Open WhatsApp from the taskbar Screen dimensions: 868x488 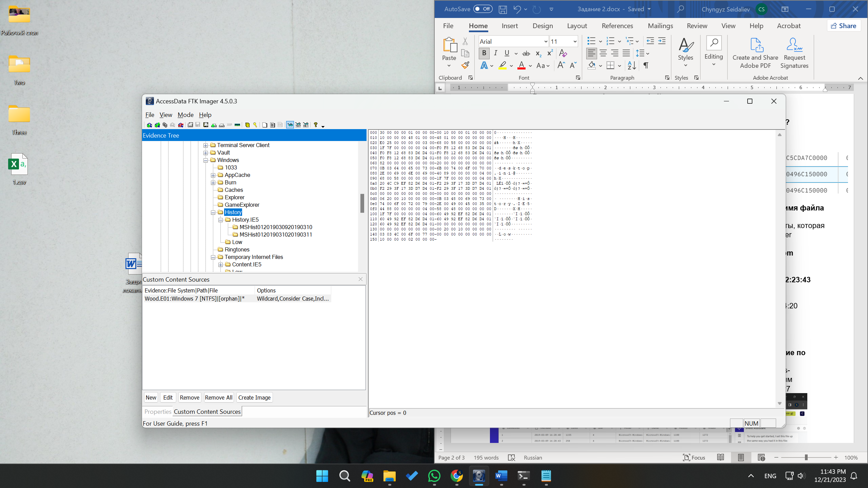[434, 476]
